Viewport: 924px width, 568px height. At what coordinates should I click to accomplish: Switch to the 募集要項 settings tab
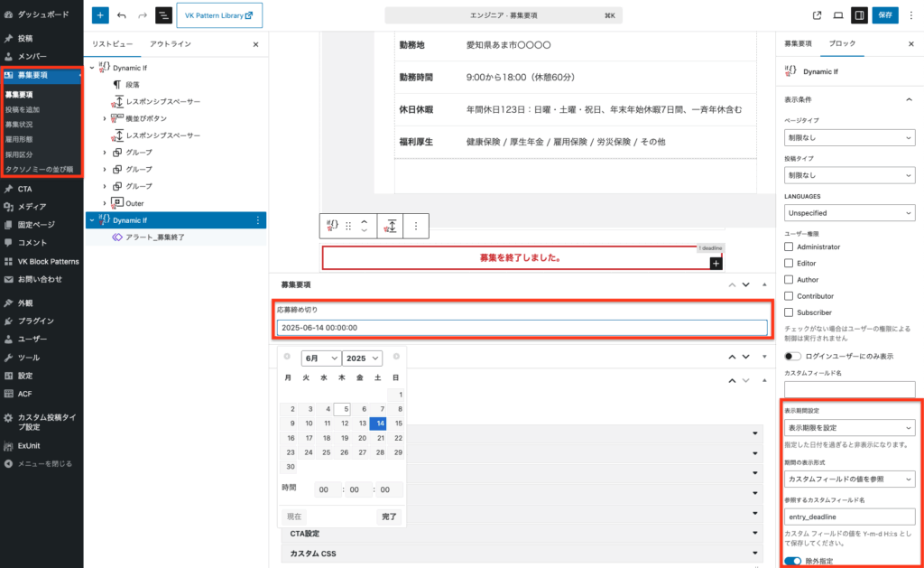pos(798,44)
